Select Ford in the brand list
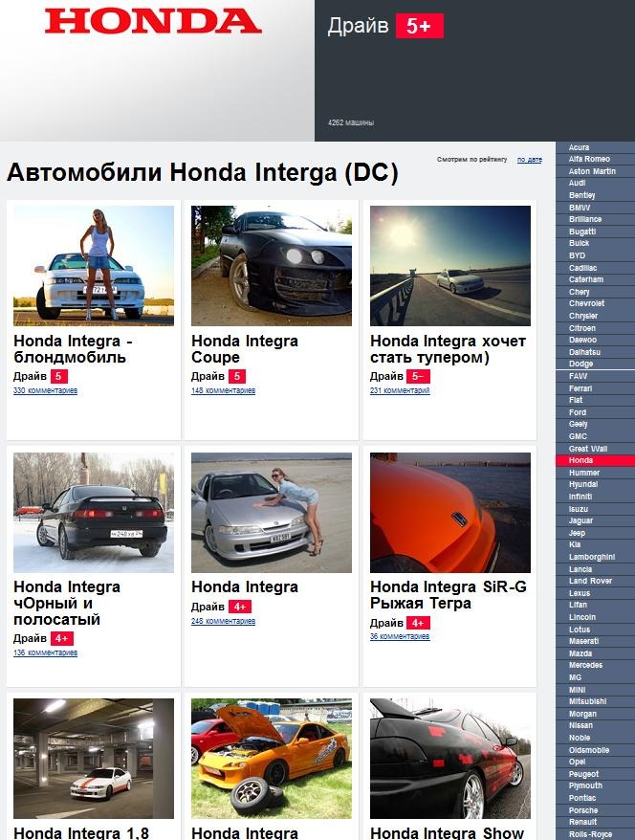This screenshot has width=635, height=840. (x=578, y=412)
